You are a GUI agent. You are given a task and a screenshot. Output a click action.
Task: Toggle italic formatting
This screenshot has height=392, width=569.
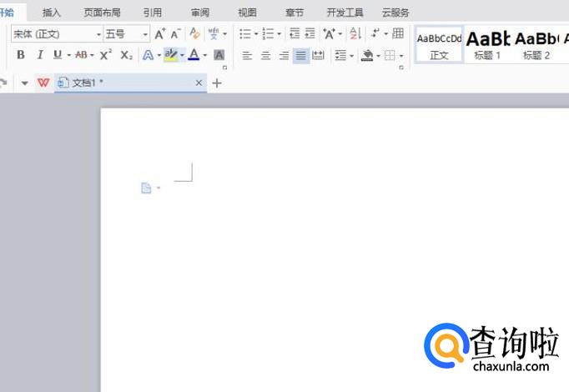39,55
